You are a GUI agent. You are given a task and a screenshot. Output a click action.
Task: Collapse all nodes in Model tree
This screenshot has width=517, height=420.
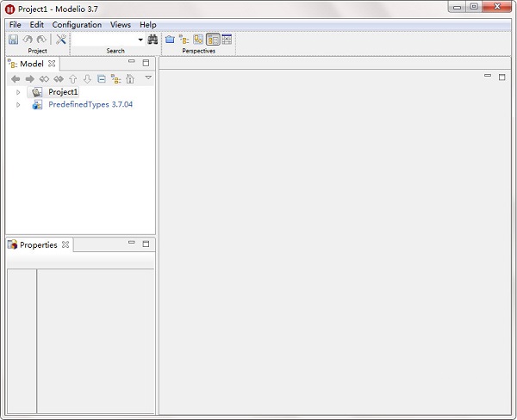102,79
